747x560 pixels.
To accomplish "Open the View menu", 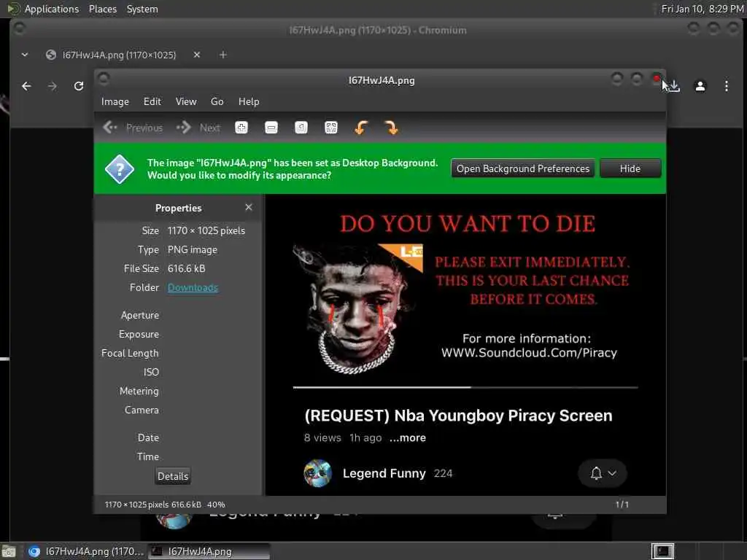I will pos(186,101).
